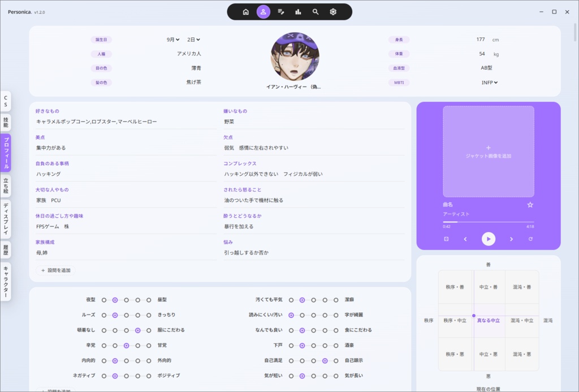The height and width of the screenshot is (392, 579).
Task: Choose the 秩序・中立 alignment cell
Action: point(455,320)
